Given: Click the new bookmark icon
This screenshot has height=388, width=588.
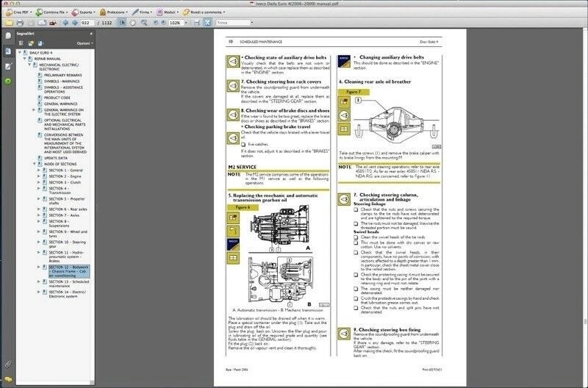Looking at the screenshot, I should point(31,43).
